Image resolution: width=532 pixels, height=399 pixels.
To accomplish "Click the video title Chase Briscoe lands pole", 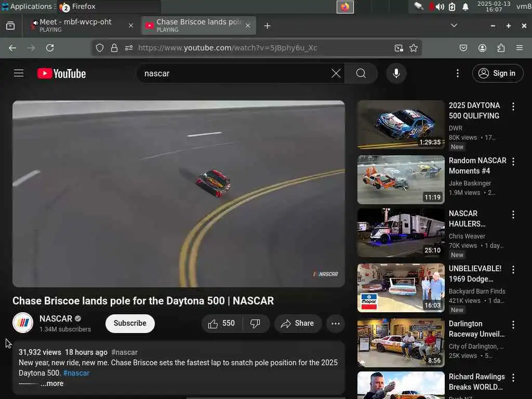I will click(143, 301).
